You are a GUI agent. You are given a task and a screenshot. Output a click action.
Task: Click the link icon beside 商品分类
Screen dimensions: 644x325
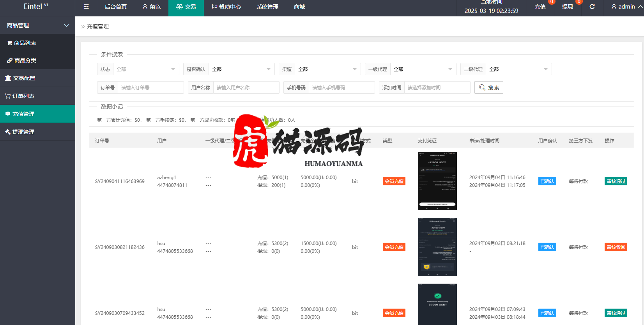(x=10, y=60)
